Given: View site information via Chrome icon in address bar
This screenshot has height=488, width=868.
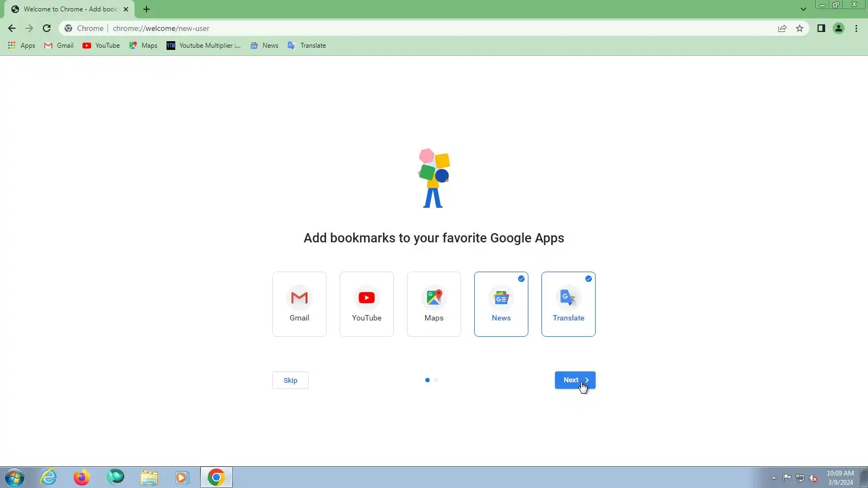Looking at the screenshot, I should tap(68, 28).
